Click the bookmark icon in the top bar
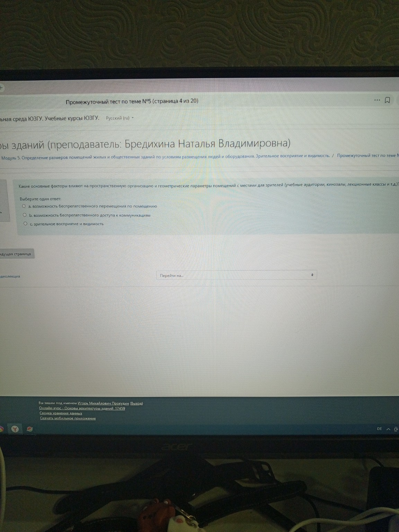Viewport: 399px width, 532px height. 388,100
